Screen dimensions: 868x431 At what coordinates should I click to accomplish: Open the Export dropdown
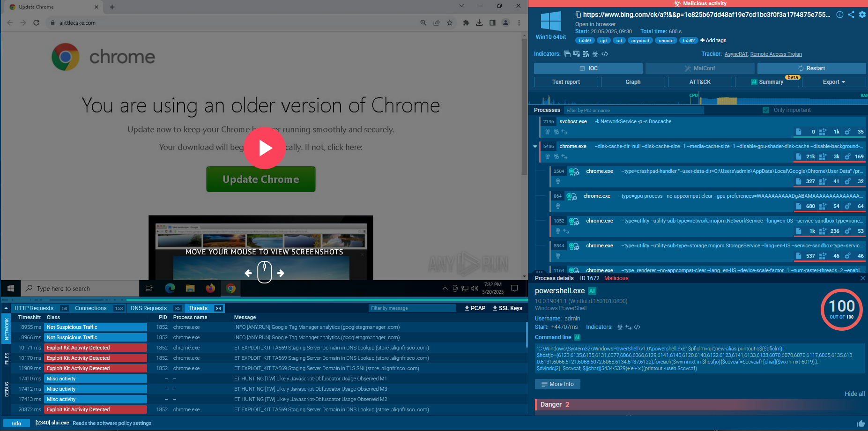(x=834, y=82)
